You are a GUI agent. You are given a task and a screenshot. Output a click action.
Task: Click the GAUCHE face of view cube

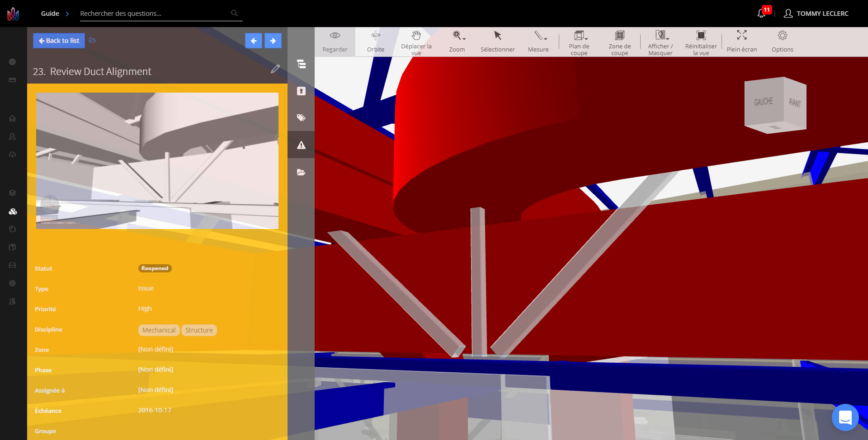click(x=764, y=102)
